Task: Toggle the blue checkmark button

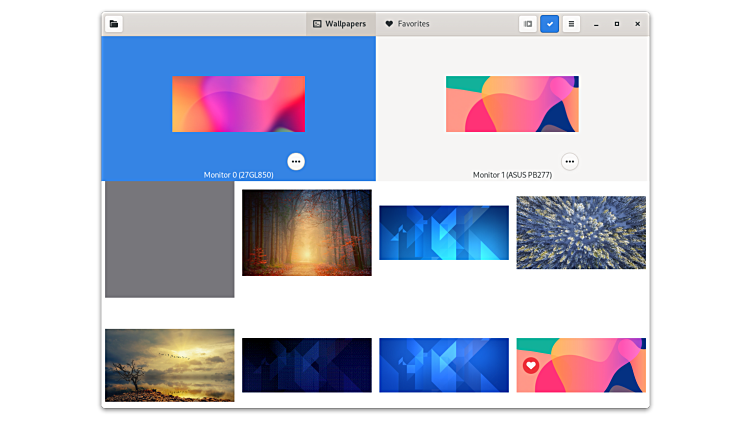Action: coord(550,24)
